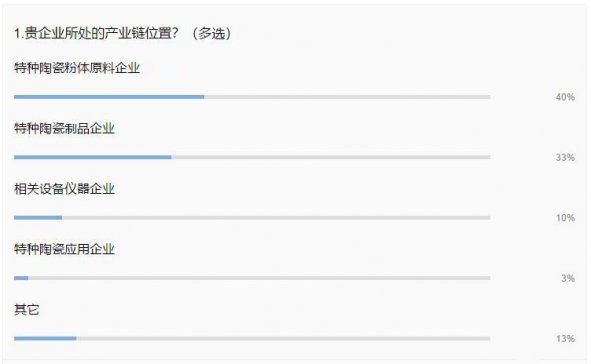
Task: Select the 相关设备仪器企业 option label
Action: [64, 189]
